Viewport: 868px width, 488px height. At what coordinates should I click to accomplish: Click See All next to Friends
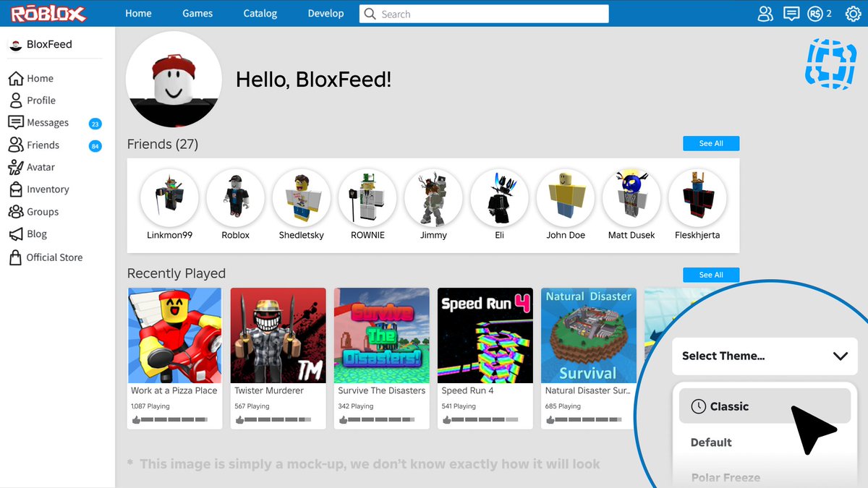coord(711,144)
